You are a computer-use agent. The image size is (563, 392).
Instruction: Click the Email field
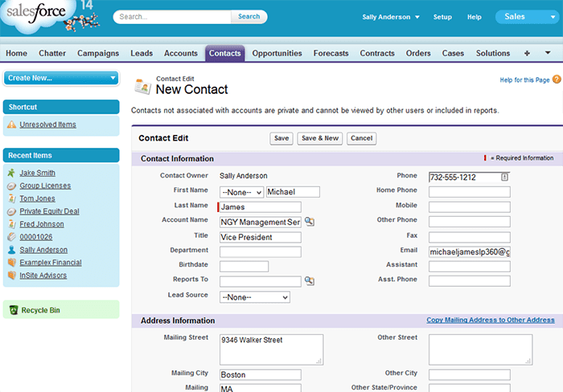[469, 252]
